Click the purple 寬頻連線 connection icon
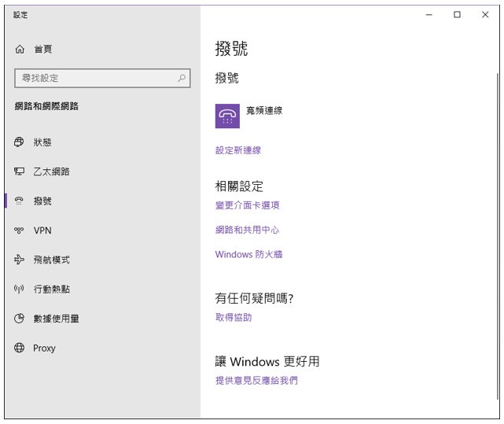This screenshot has width=504, height=424. pyautogui.click(x=227, y=116)
